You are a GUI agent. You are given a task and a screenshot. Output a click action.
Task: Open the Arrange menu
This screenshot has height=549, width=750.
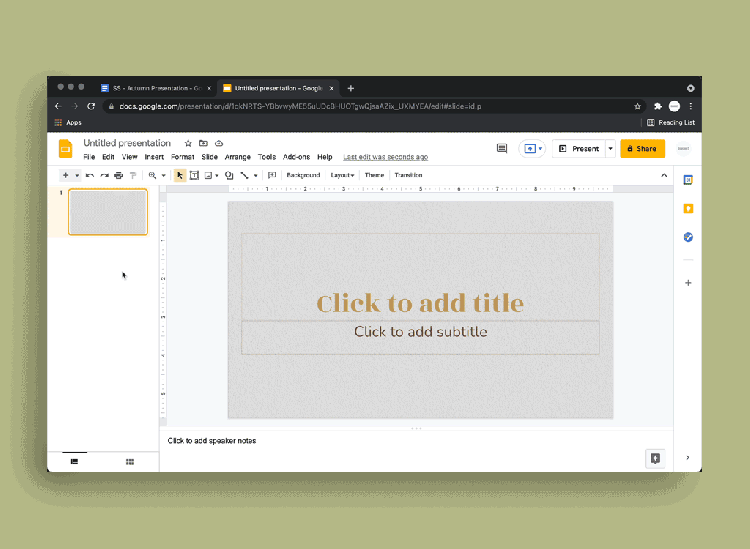pyautogui.click(x=238, y=157)
